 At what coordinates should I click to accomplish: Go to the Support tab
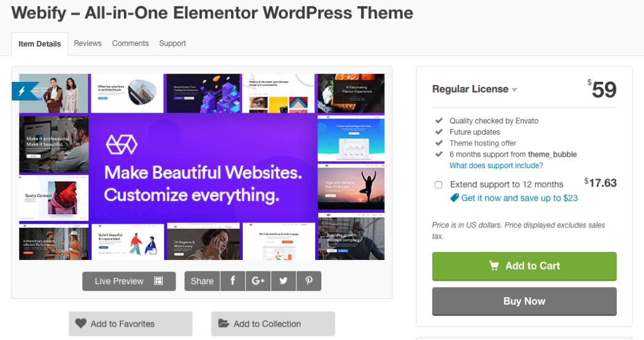(x=172, y=43)
